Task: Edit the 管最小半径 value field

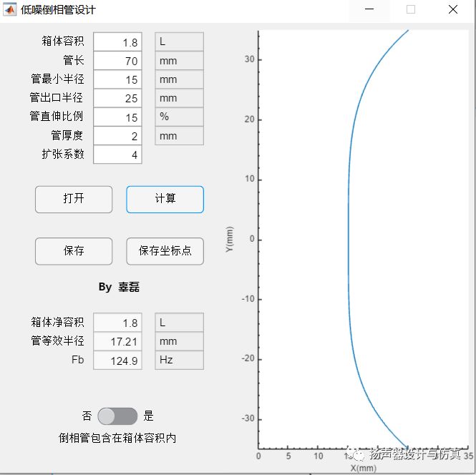Action: coord(117,79)
